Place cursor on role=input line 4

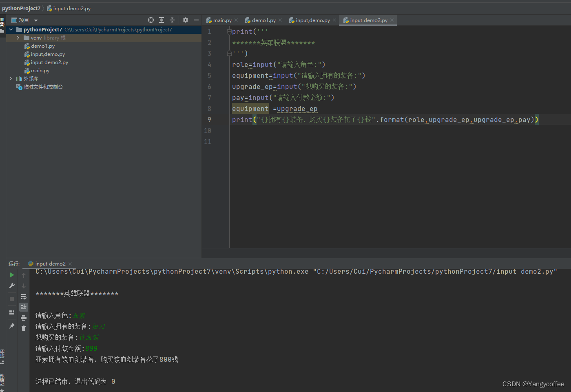point(279,64)
